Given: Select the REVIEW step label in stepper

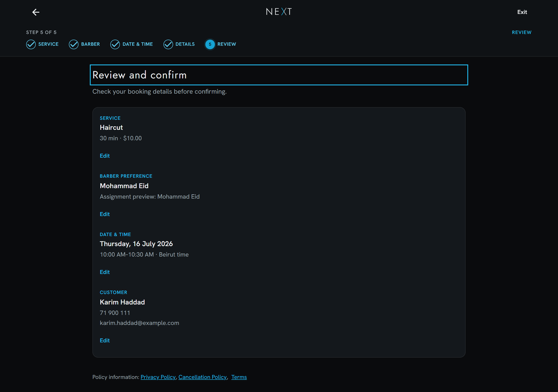Looking at the screenshot, I should [227, 44].
